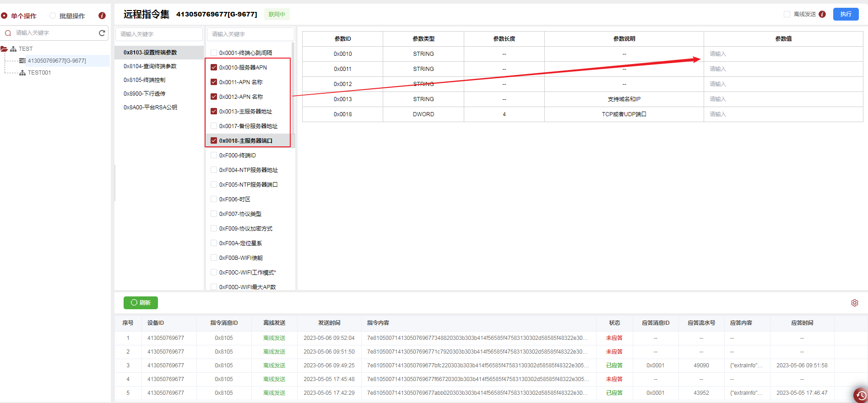This screenshot has height=403, width=868.
Task: Click the TEST001 group node icon
Action: pyautogui.click(x=22, y=73)
